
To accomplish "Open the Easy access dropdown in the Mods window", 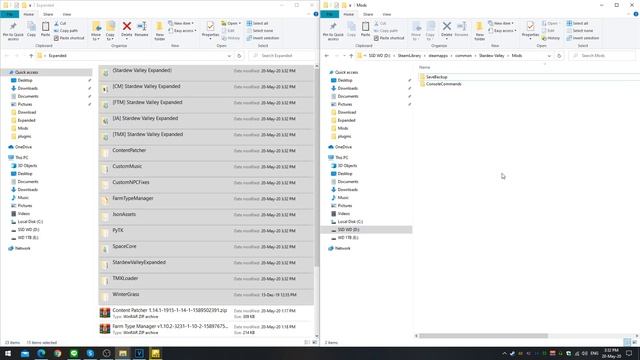I will click(x=503, y=31).
